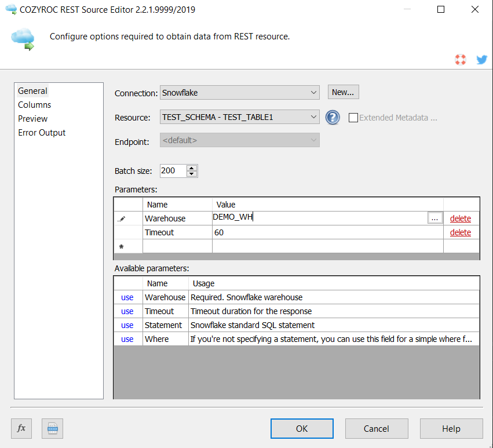The height and width of the screenshot is (448, 493).
Task: Select 'Timeout duration for the response' cell
Action: click(x=334, y=311)
